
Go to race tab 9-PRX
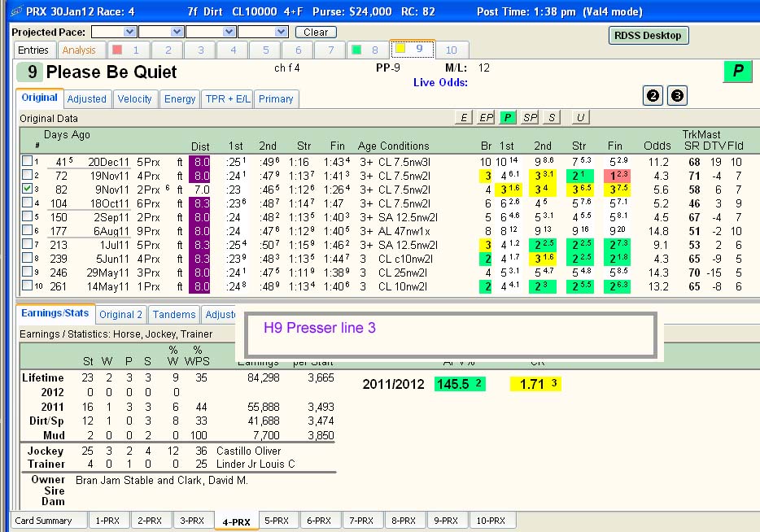click(446, 521)
